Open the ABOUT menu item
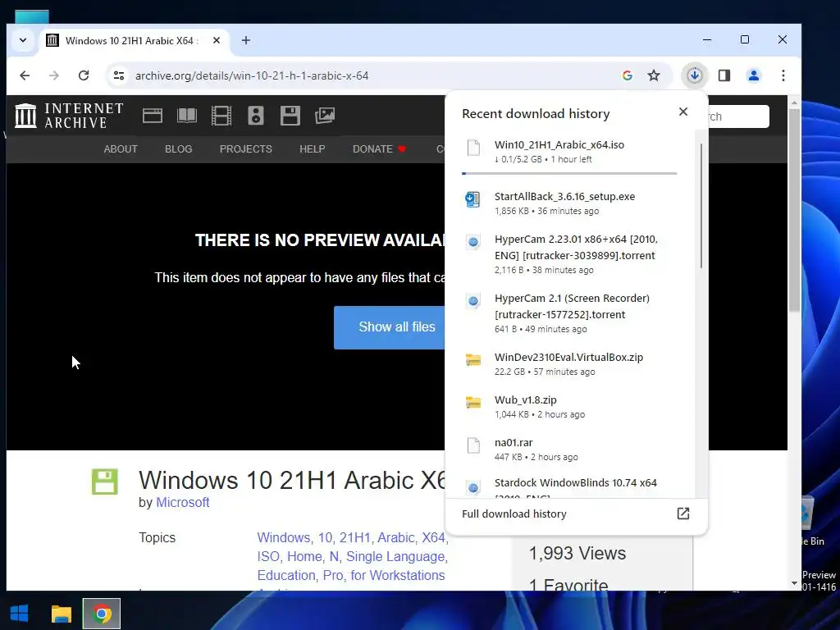 pyautogui.click(x=121, y=149)
